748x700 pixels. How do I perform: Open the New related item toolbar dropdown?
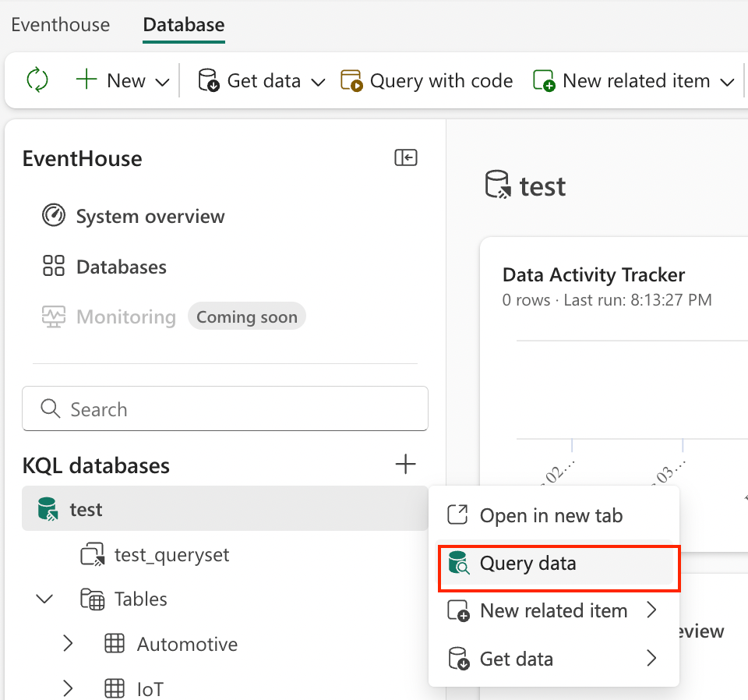tap(727, 82)
